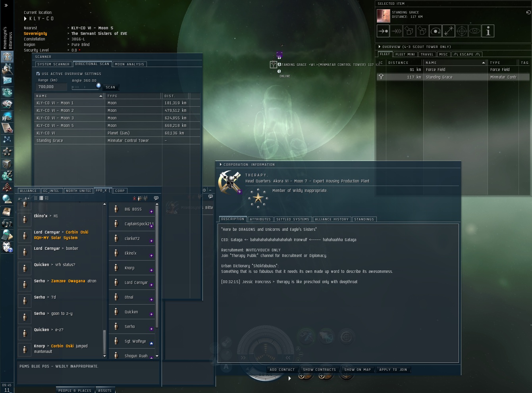Open the Standings tab in corporation info
This screenshot has height=393, width=532.
(x=364, y=219)
